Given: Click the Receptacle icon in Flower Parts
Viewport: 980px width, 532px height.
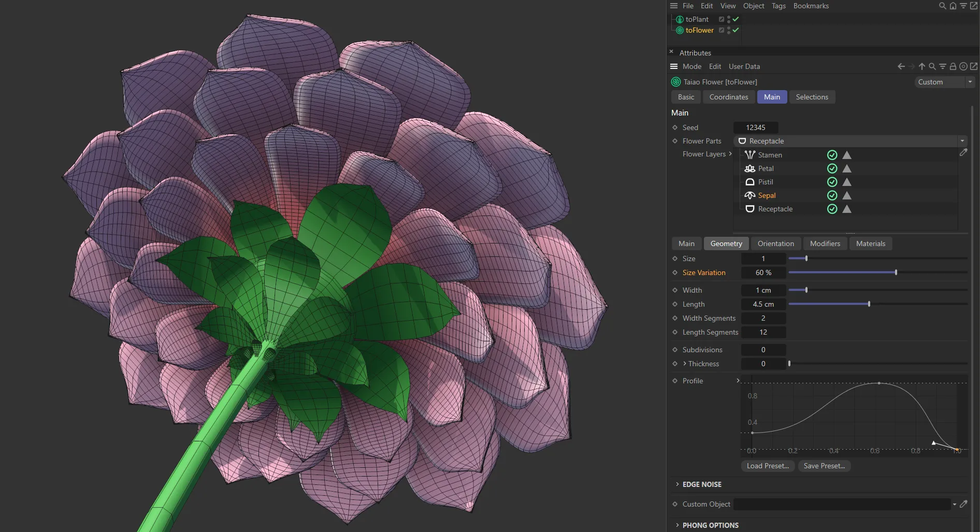Looking at the screenshot, I should point(742,141).
